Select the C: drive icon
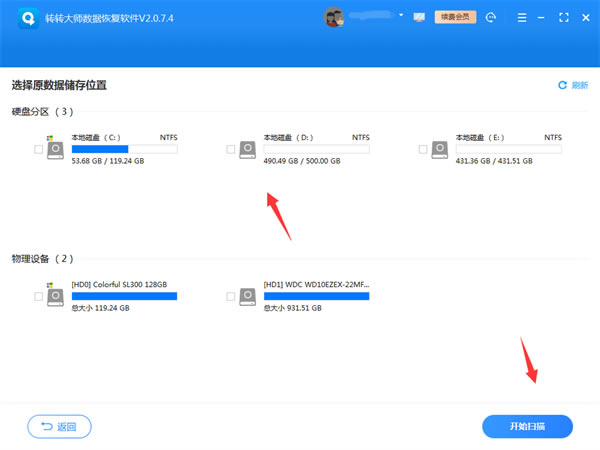This screenshot has height=450, width=600. coord(56,148)
